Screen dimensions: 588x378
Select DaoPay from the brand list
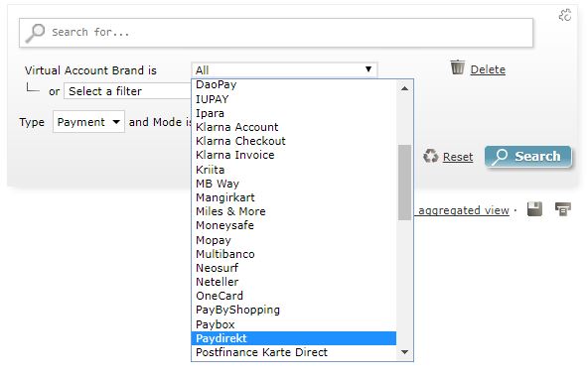294,84
